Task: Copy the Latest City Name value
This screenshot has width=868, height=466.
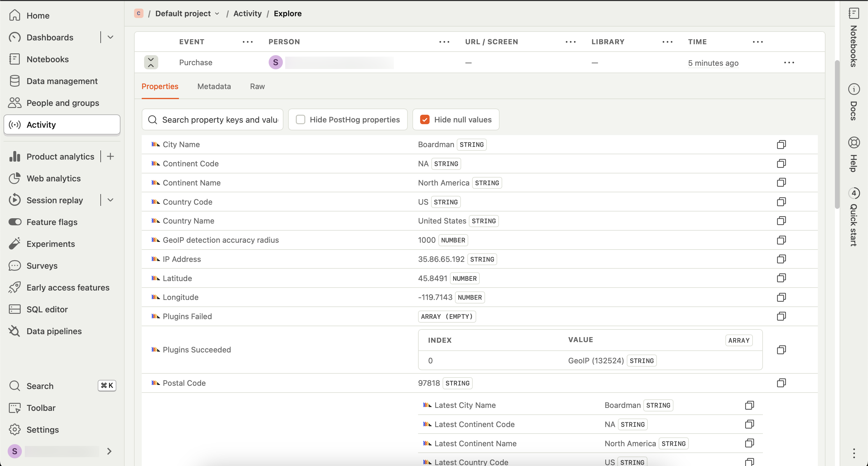Action: [749, 406]
